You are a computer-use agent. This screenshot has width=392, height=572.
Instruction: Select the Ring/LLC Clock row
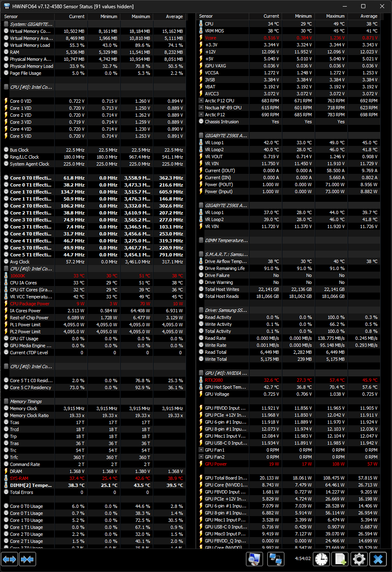pyautogui.click(x=94, y=157)
